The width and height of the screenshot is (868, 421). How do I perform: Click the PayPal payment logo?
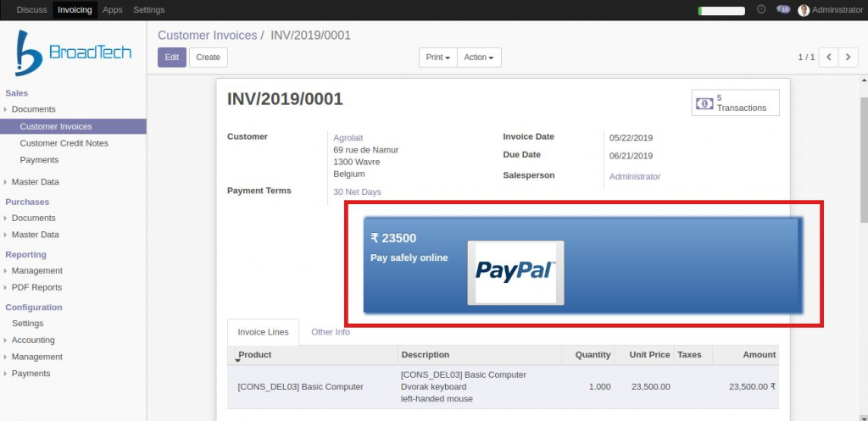coord(515,272)
